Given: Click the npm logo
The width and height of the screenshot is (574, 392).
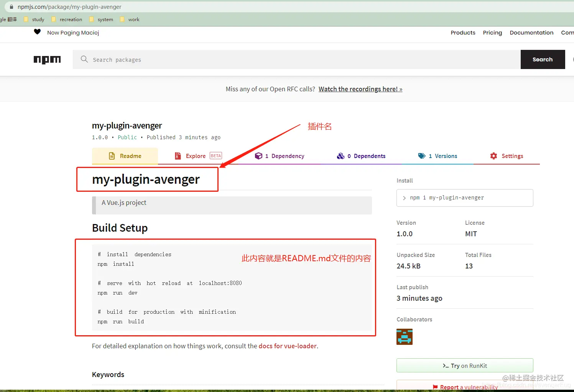Looking at the screenshot, I should tap(47, 60).
